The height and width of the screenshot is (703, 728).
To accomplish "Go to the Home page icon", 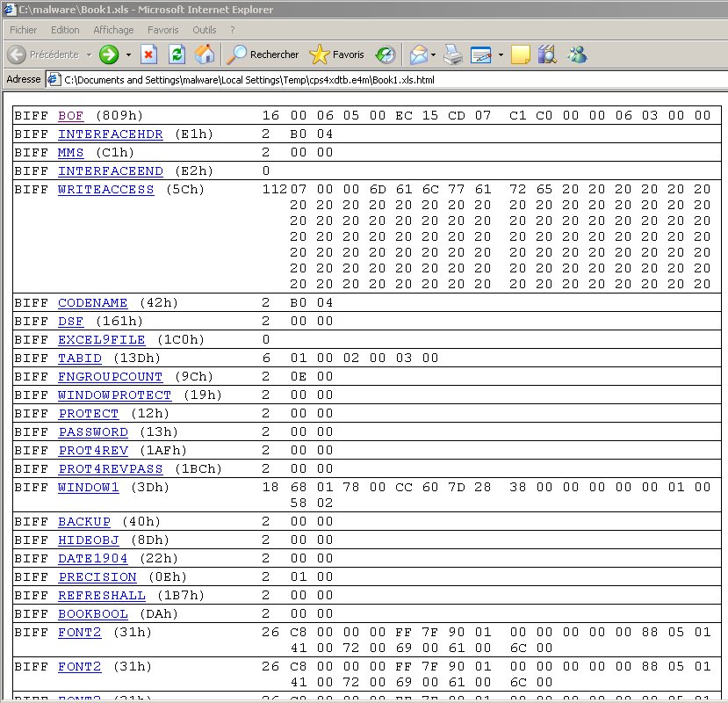I will coord(205,54).
